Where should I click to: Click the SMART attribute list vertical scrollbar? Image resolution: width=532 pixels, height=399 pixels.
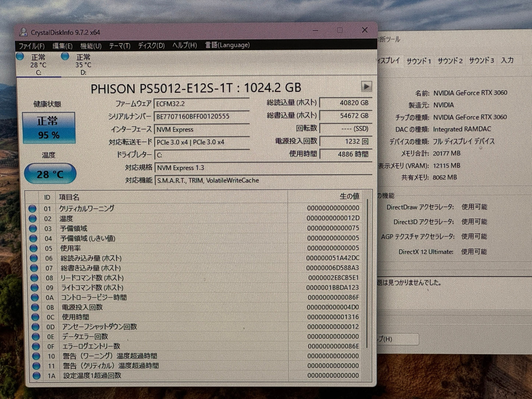pos(367,274)
